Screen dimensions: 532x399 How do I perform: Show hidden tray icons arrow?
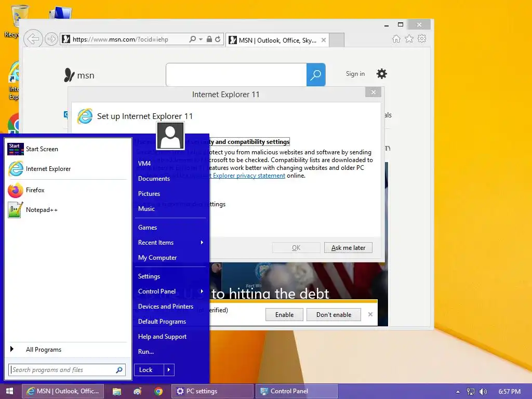click(x=458, y=392)
